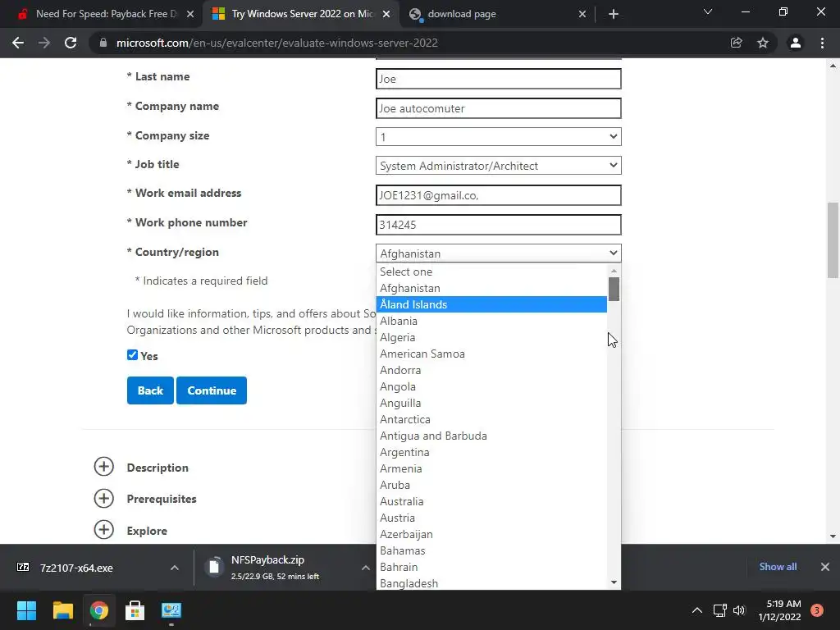Select Australia from the country list
The height and width of the screenshot is (630, 840).
(x=491, y=501)
